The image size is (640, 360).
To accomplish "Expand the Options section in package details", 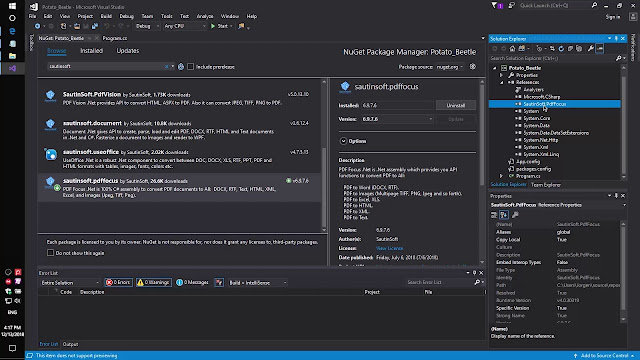I will pyautogui.click(x=343, y=141).
